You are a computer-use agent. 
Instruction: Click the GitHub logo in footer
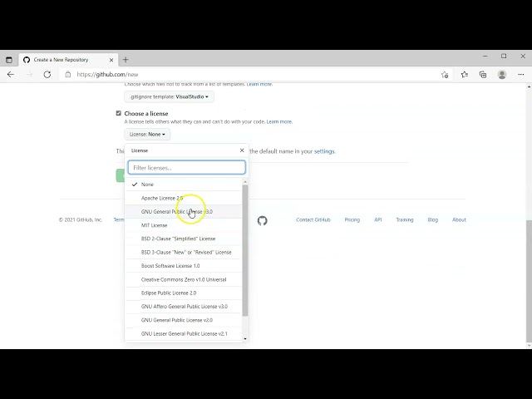coord(263,220)
